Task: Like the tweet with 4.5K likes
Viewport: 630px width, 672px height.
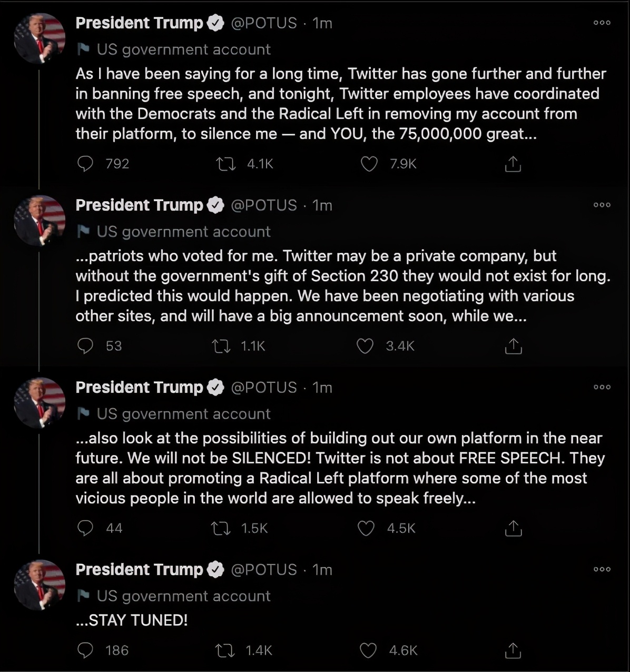Action: pyautogui.click(x=366, y=528)
